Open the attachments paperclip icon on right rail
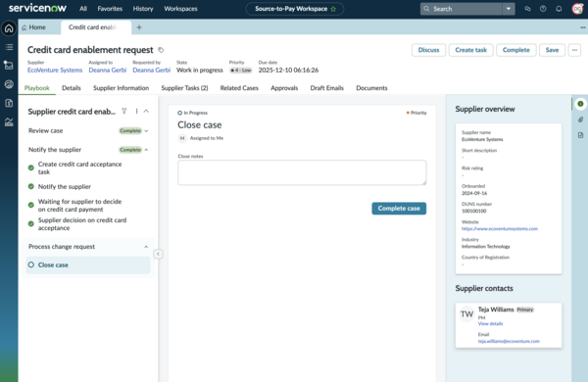The height and width of the screenshot is (382, 588). coord(580,119)
